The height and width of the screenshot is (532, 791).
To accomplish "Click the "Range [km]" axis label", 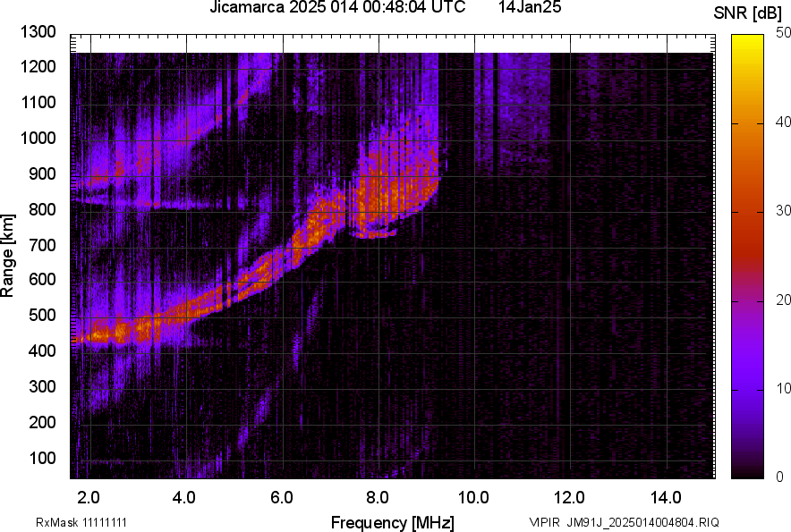I will point(7,257).
